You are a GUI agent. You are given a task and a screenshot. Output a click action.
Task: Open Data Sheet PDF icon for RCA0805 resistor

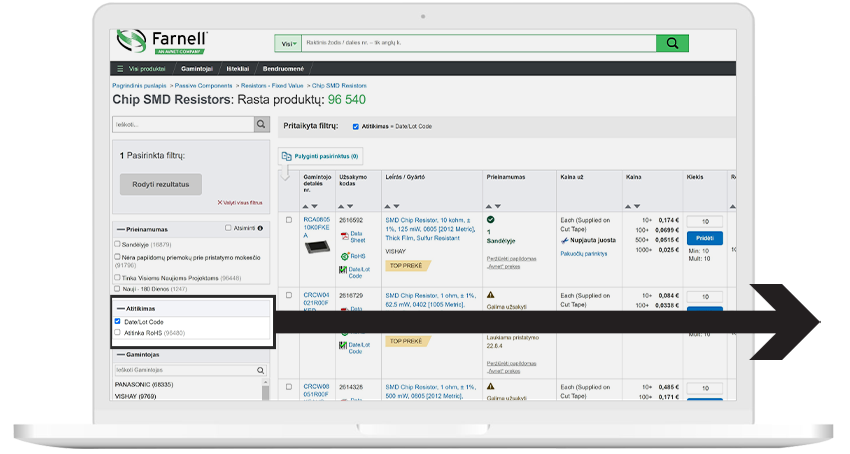click(344, 236)
